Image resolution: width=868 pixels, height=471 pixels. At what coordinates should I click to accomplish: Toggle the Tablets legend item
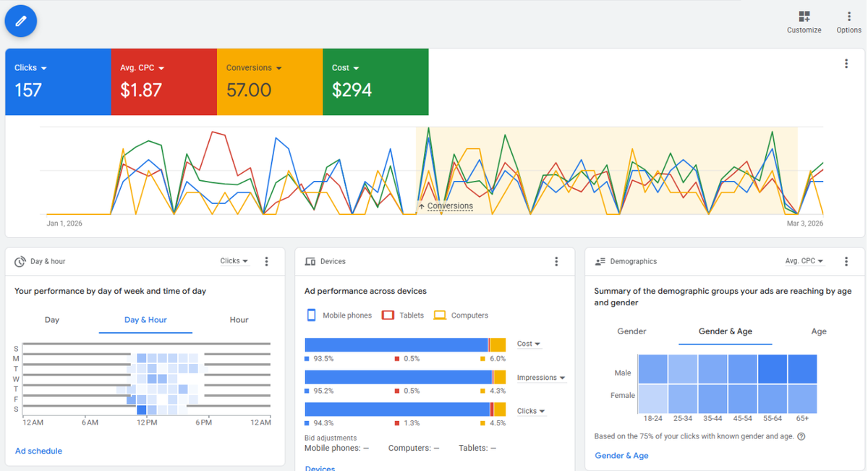pyautogui.click(x=402, y=315)
